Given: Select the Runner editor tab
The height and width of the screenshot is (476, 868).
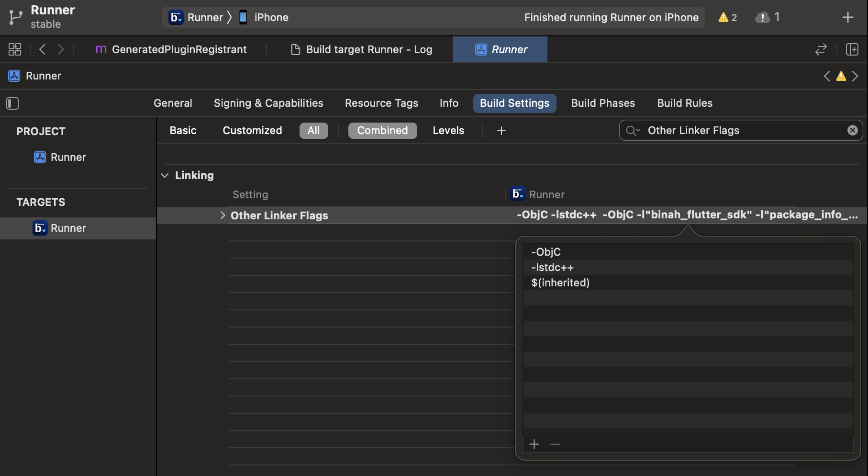Looking at the screenshot, I should (500, 49).
